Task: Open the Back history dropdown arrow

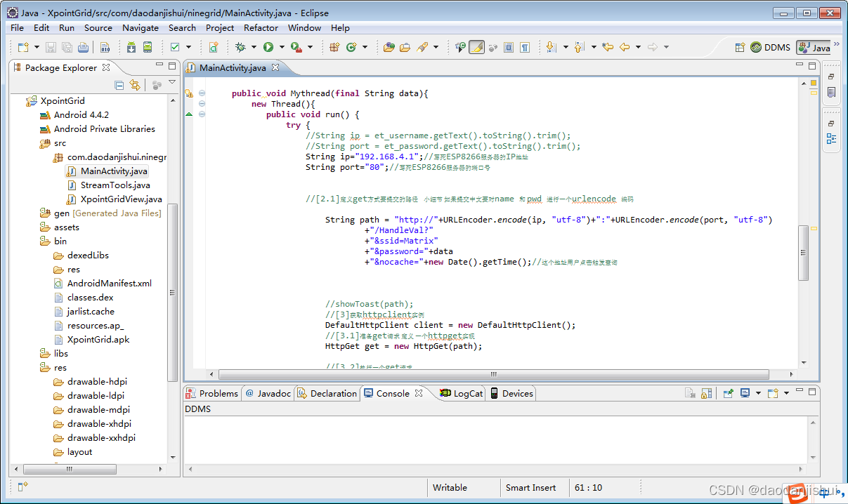Action: [638, 47]
